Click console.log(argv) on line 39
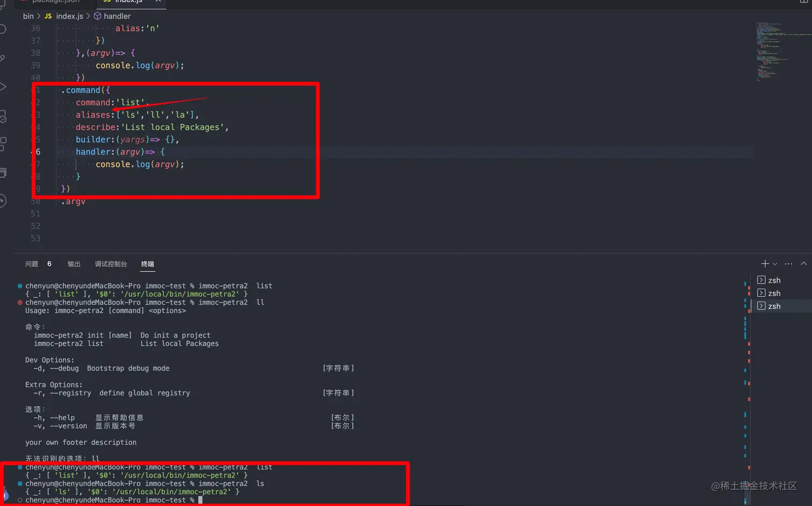 pos(140,66)
